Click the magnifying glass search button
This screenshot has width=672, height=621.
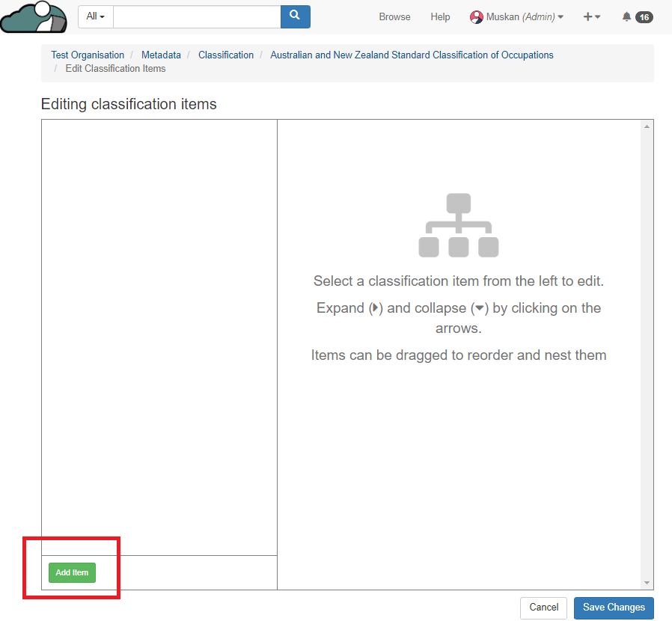[295, 16]
